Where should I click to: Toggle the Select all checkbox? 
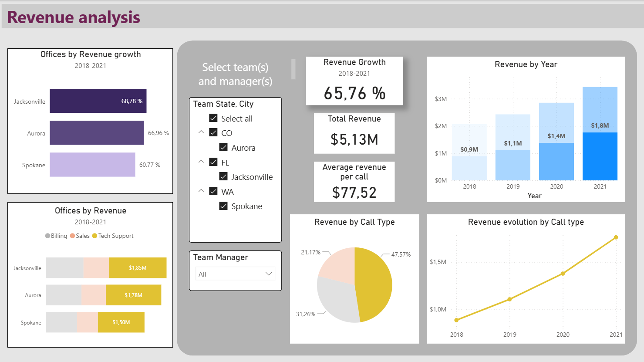[213, 118]
